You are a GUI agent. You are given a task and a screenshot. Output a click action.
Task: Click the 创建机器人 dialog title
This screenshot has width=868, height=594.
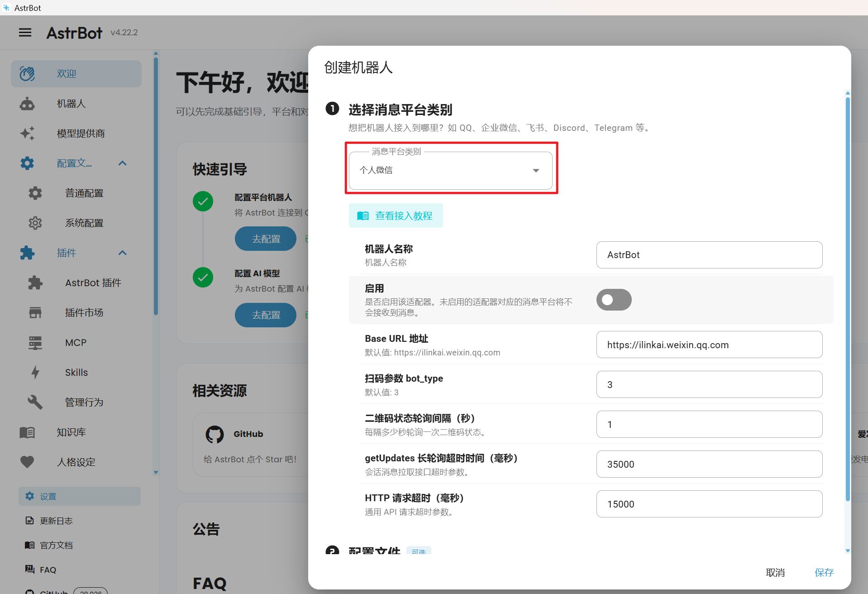(x=358, y=67)
